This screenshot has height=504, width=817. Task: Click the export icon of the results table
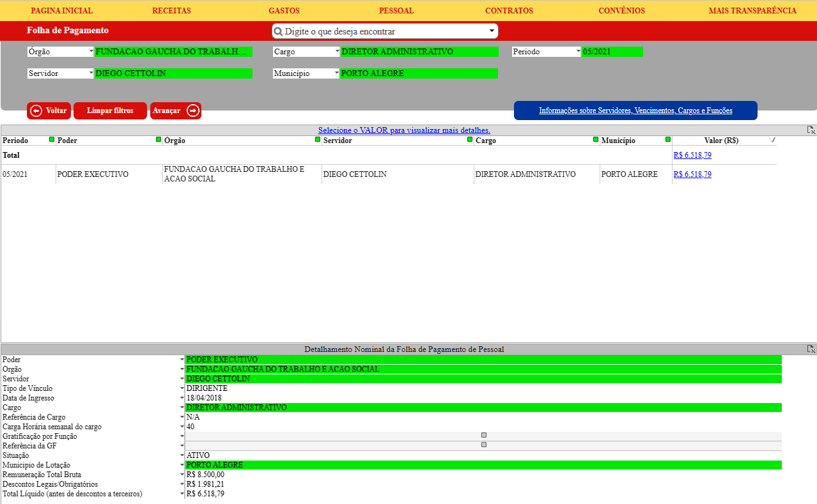click(811, 130)
